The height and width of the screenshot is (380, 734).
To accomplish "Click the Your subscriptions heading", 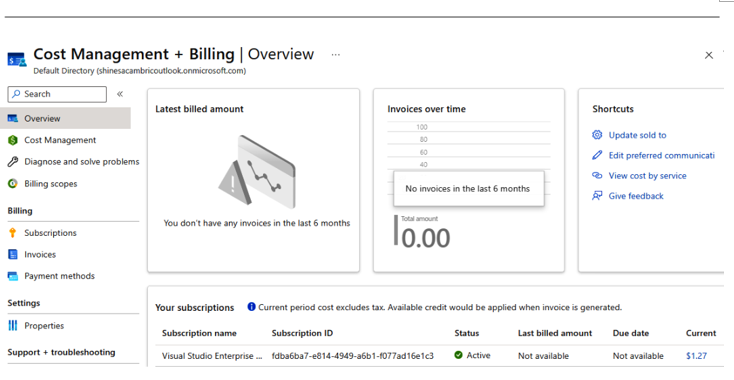I will click(195, 308).
